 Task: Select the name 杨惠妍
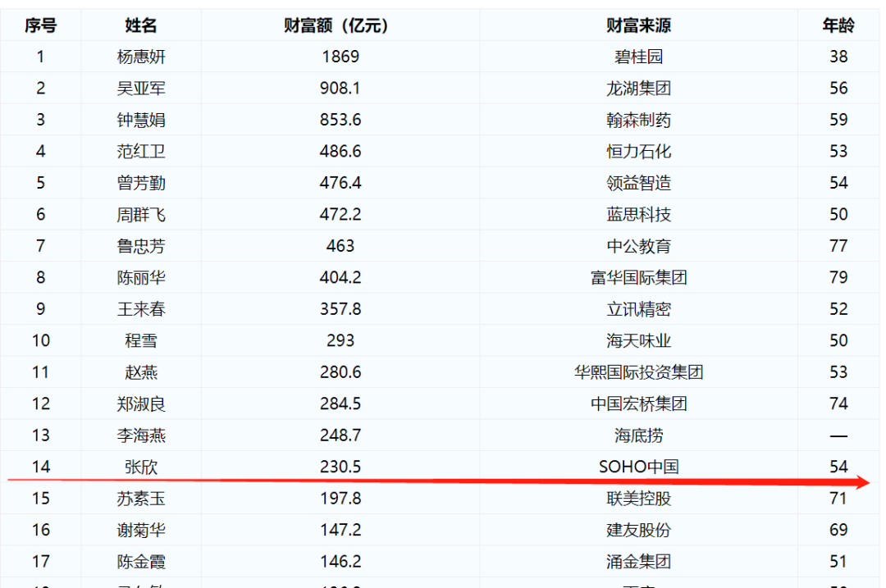tap(141, 57)
